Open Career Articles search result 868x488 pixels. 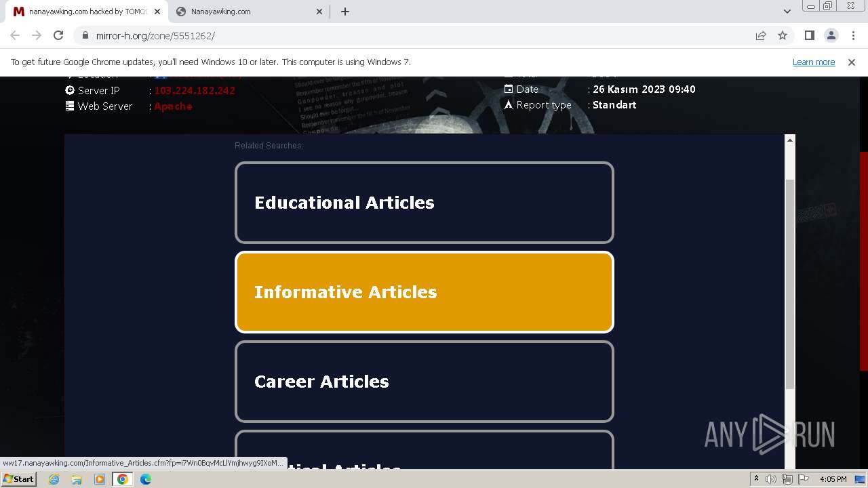425,382
